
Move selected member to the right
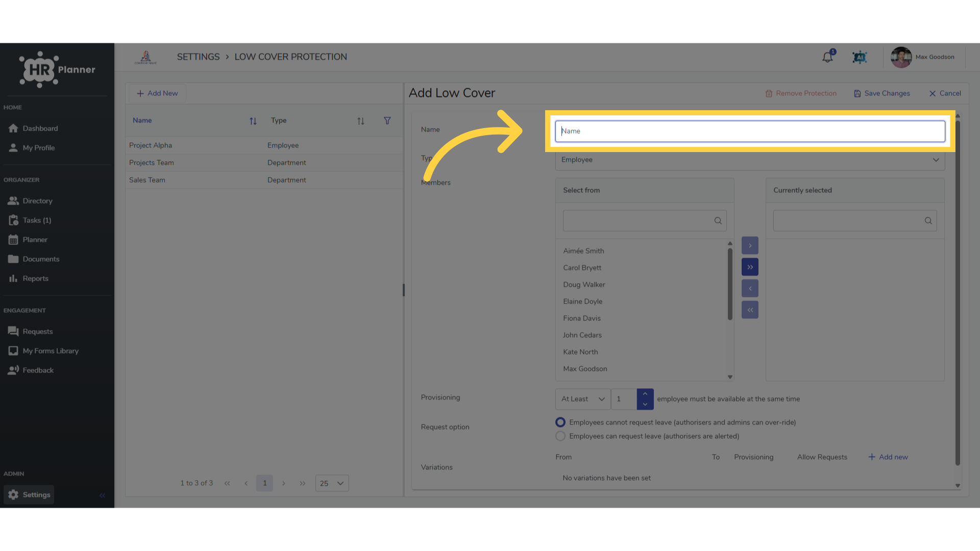[750, 245]
